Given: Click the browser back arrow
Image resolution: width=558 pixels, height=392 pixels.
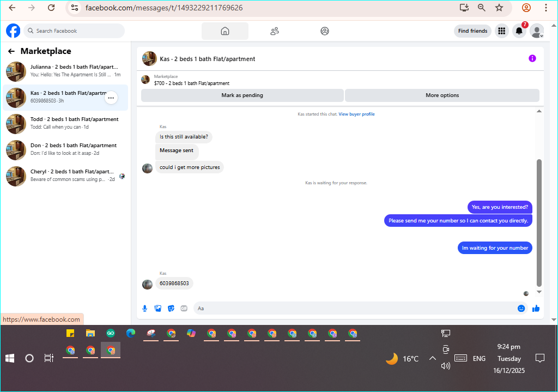Looking at the screenshot, I should [12, 8].
